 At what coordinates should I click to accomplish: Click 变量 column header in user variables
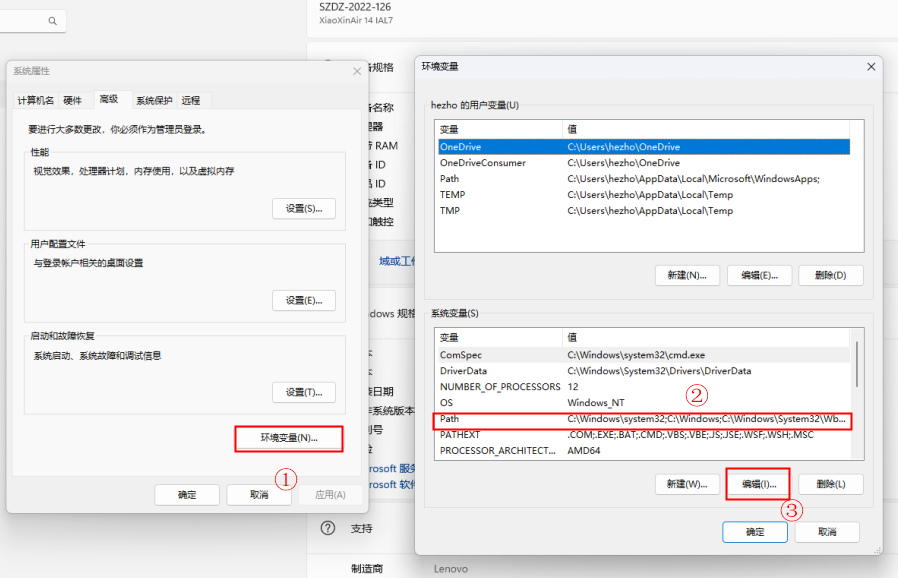click(x=498, y=129)
